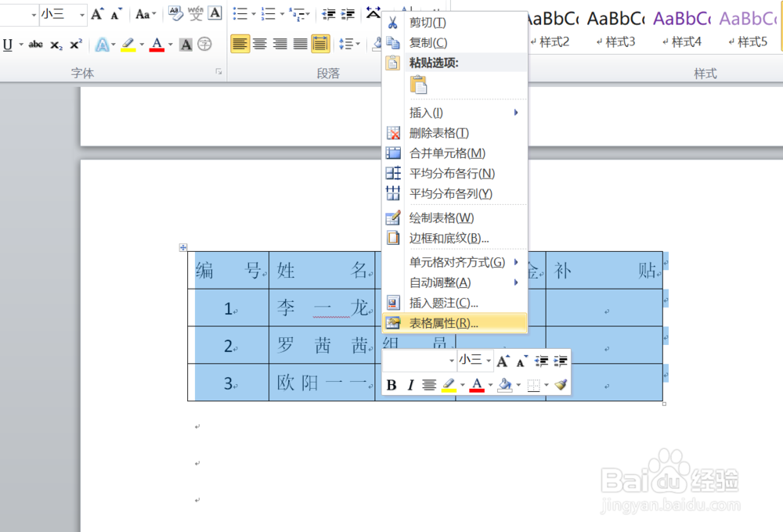The image size is (783, 532).
Task: Click ribbon Increase Indent icon
Action: click(348, 14)
